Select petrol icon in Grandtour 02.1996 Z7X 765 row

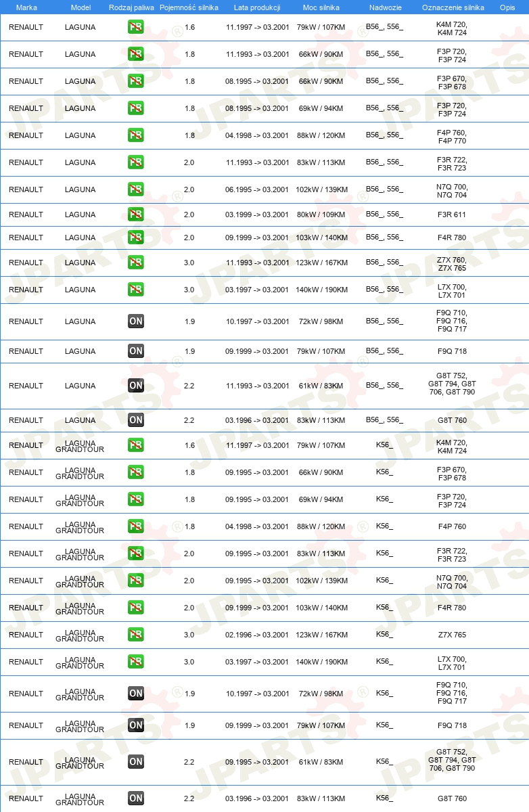[135, 635]
